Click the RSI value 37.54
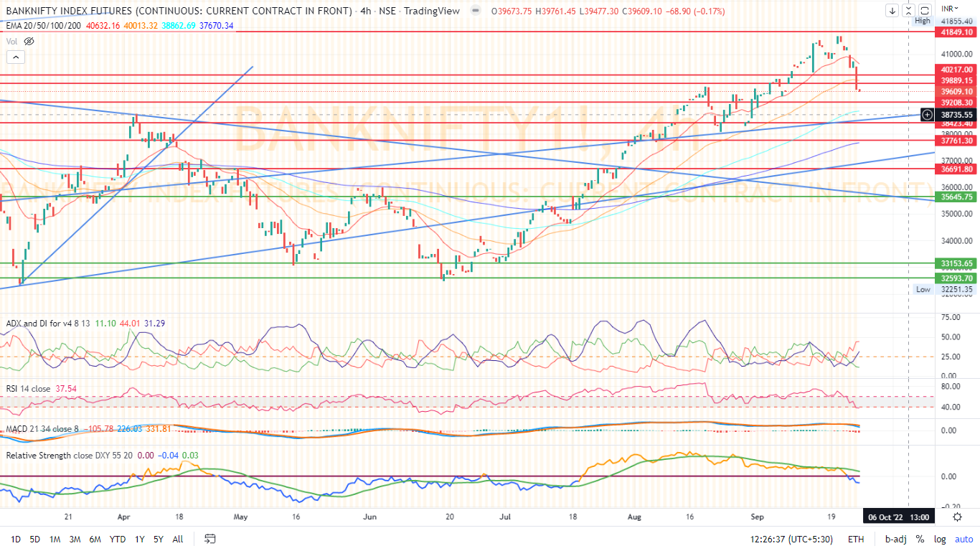The width and height of the screenshot is (980, 551). (x=65, y=389)
